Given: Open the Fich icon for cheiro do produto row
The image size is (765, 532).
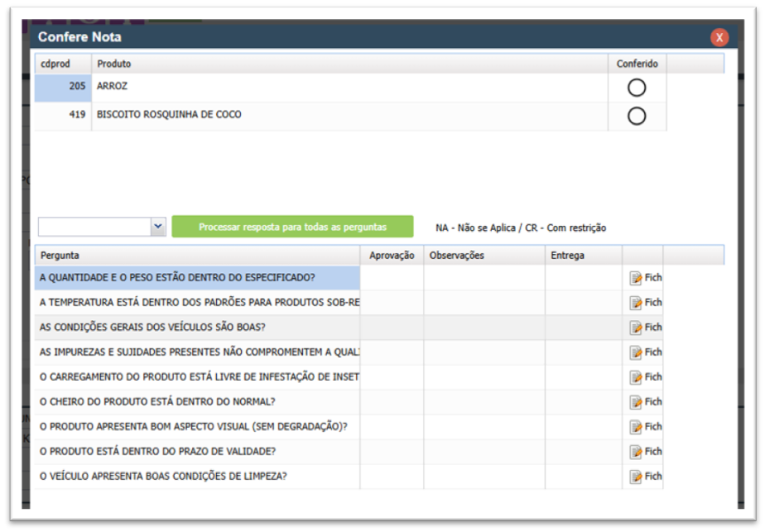Looking at the screenshot, I should (x=636, y=402).
